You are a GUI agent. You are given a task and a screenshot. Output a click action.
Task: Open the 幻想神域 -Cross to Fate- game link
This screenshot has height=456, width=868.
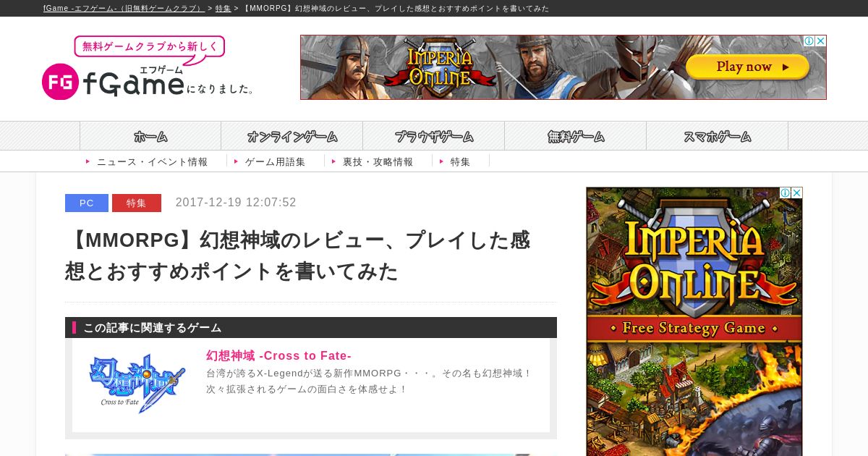(278, 355)
